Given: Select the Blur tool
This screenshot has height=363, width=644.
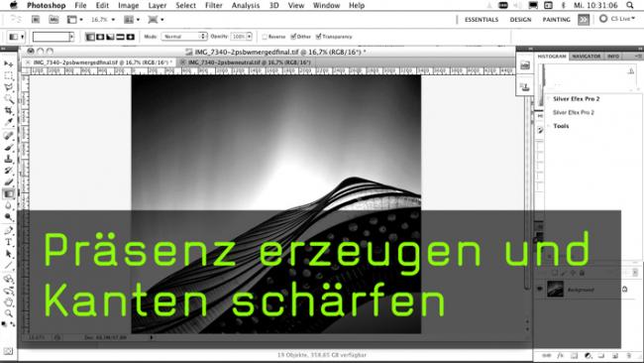Looking at the screenshot, I should coord(8,205).
